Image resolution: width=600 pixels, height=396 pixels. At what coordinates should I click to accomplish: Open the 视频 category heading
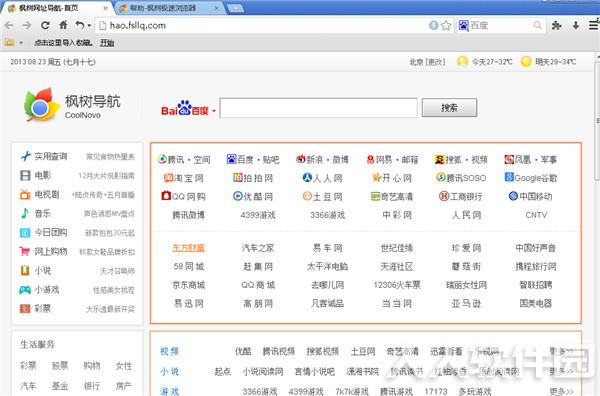tap(169, 351)
